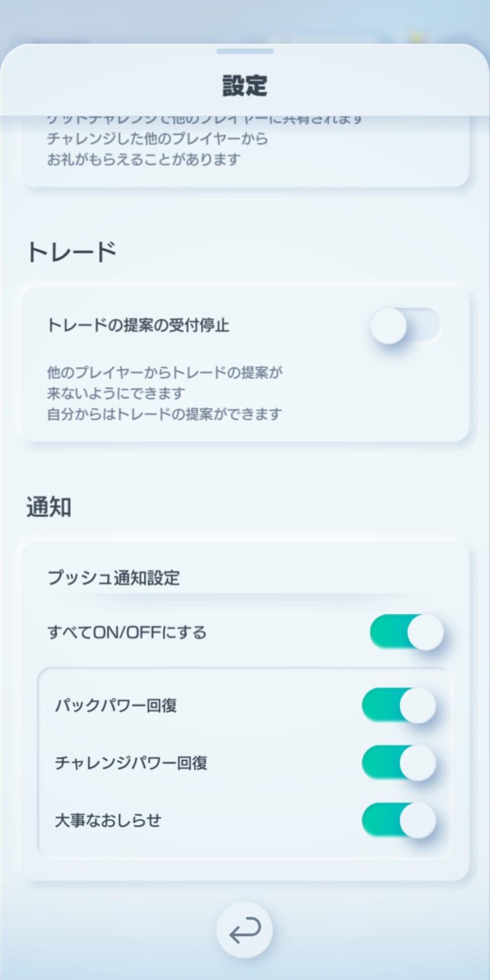Toggle the トレードの提案の受付停止 switch

pos(405,326)
